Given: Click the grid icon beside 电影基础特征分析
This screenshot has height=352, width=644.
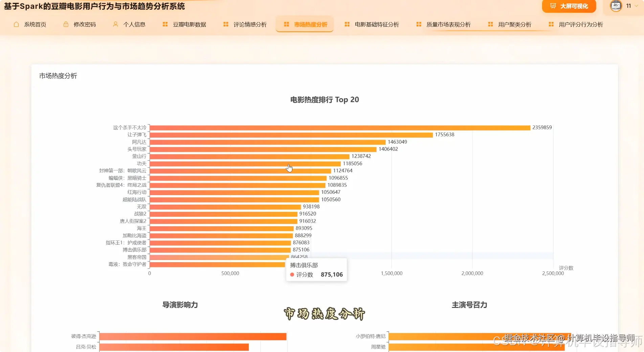Looking at the screenshot, I should 347,24.
